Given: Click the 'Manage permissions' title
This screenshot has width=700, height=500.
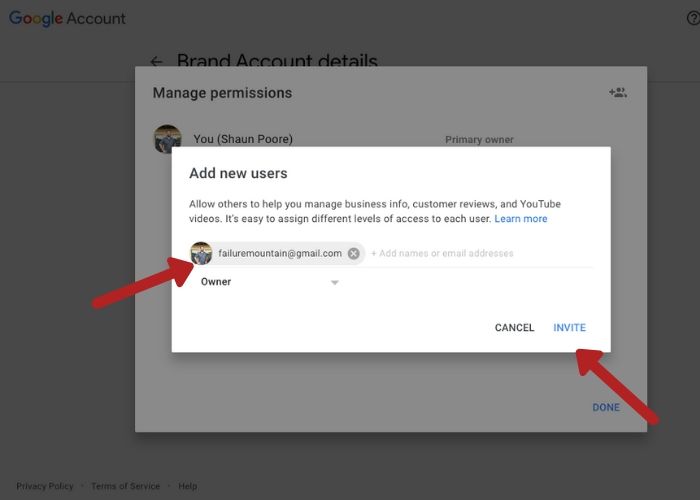Looking at the screenshot, I should [x=222, y=93].
